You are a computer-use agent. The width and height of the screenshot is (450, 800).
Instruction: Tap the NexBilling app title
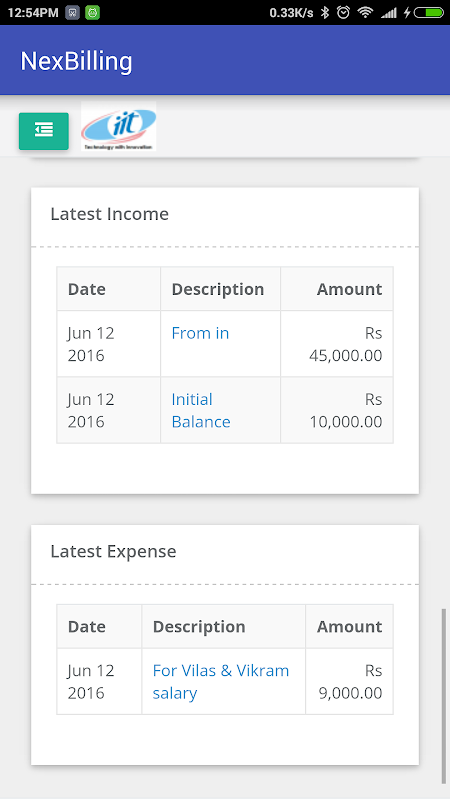pos(77,61)
